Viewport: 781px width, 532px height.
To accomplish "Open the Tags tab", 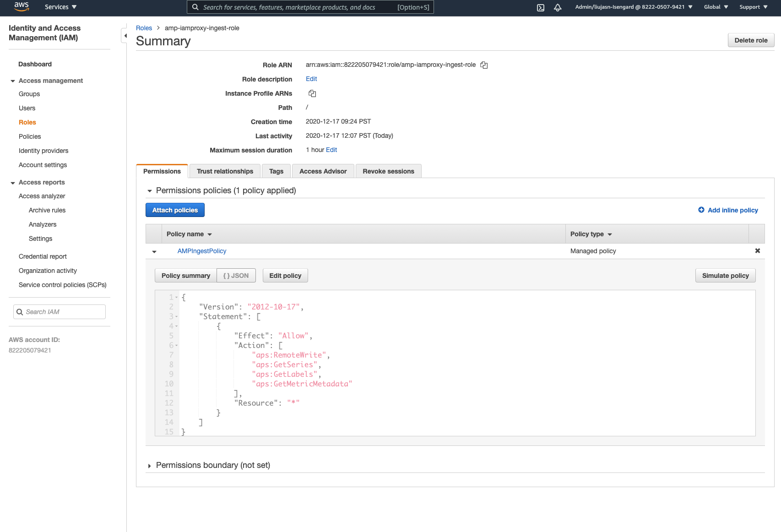I will tap(276, 171).
